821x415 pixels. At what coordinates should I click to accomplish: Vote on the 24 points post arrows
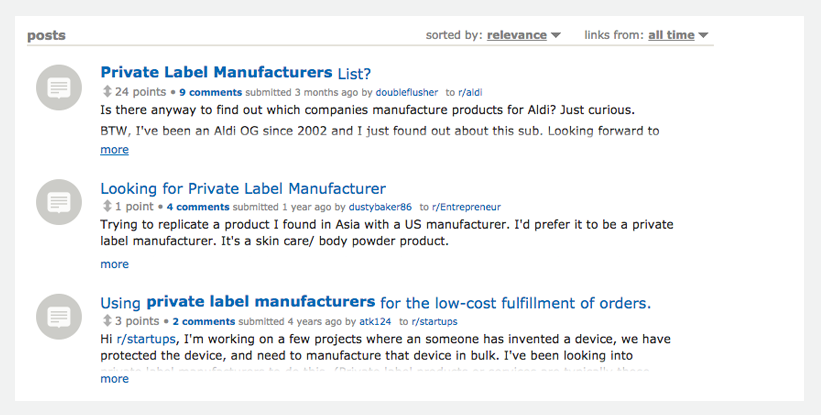[x=107, y=92]
